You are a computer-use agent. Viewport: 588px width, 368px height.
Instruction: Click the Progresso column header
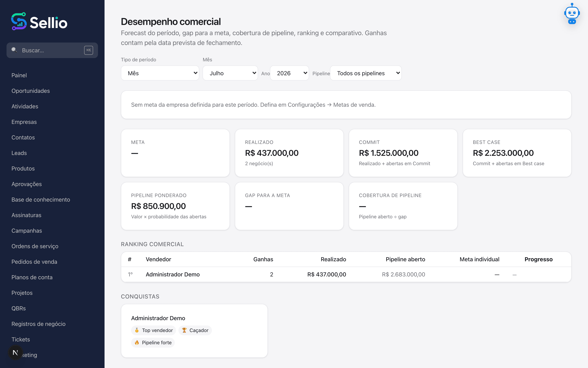(538, 259)
